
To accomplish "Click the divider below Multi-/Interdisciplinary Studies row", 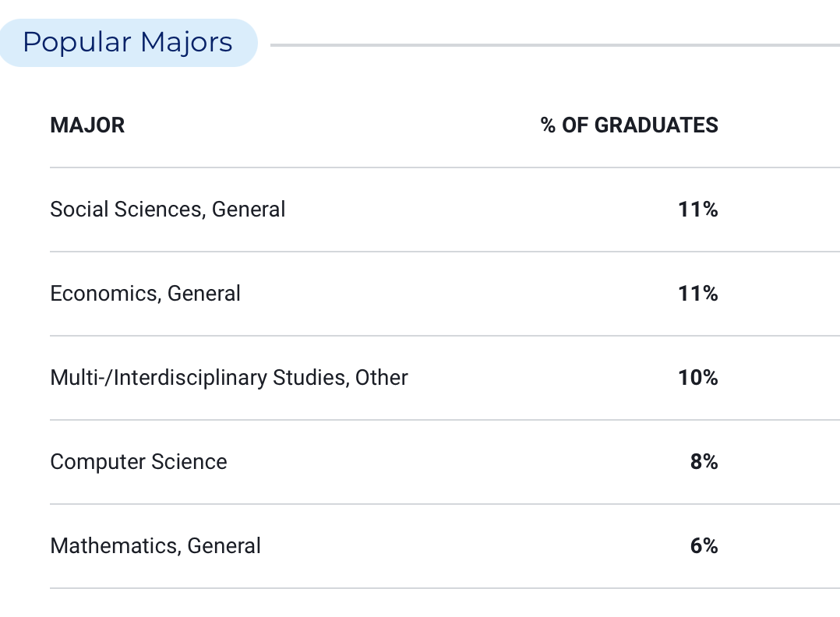I will tap(445, 419).
